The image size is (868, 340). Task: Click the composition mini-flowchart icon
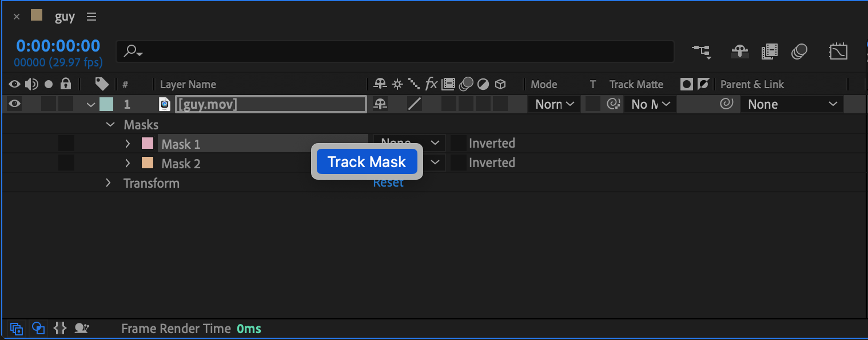pyautogui.click(x=702, y=52)
